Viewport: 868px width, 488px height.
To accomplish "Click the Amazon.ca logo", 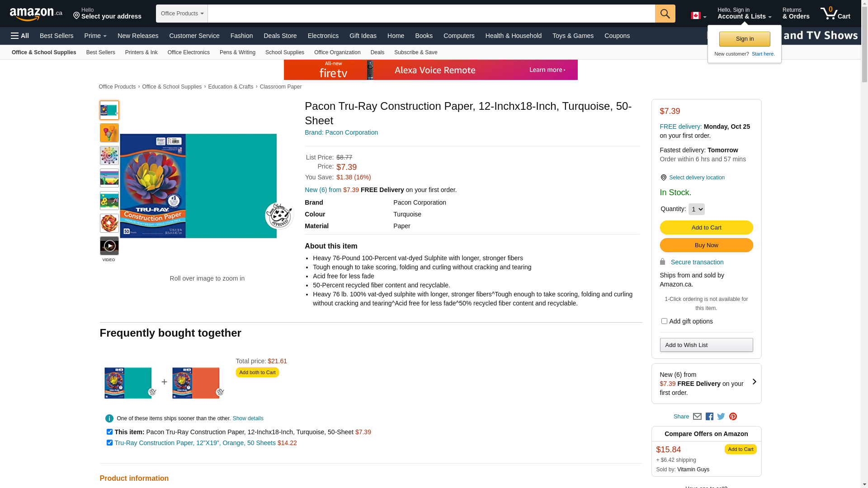I will click(36, 14).
